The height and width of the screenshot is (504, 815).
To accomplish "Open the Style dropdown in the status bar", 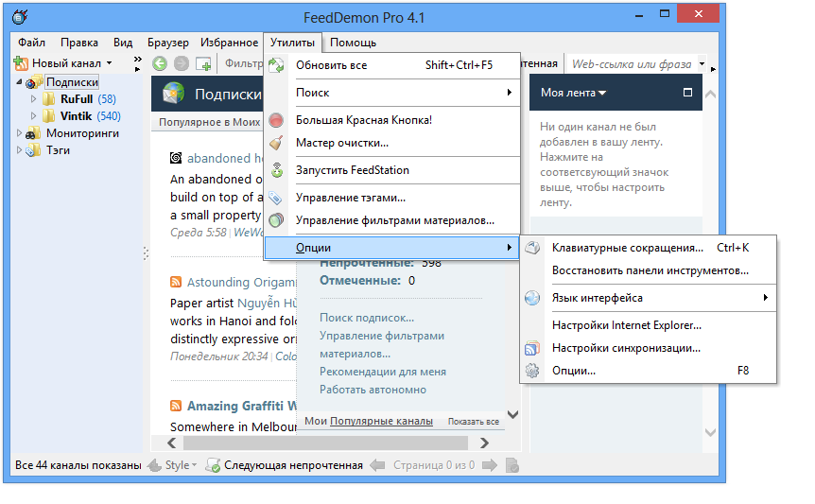I will pyautogui.click(x=181, y=465).
